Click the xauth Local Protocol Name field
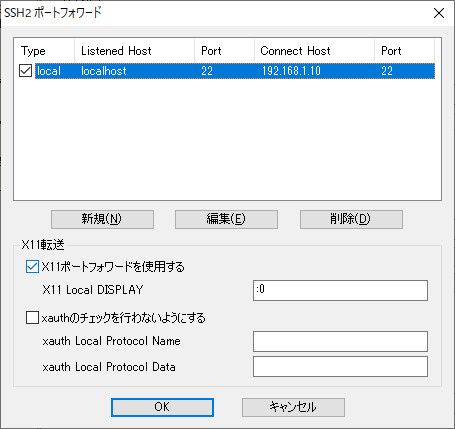Screen dimensions: 455x429 coord(340,341)
